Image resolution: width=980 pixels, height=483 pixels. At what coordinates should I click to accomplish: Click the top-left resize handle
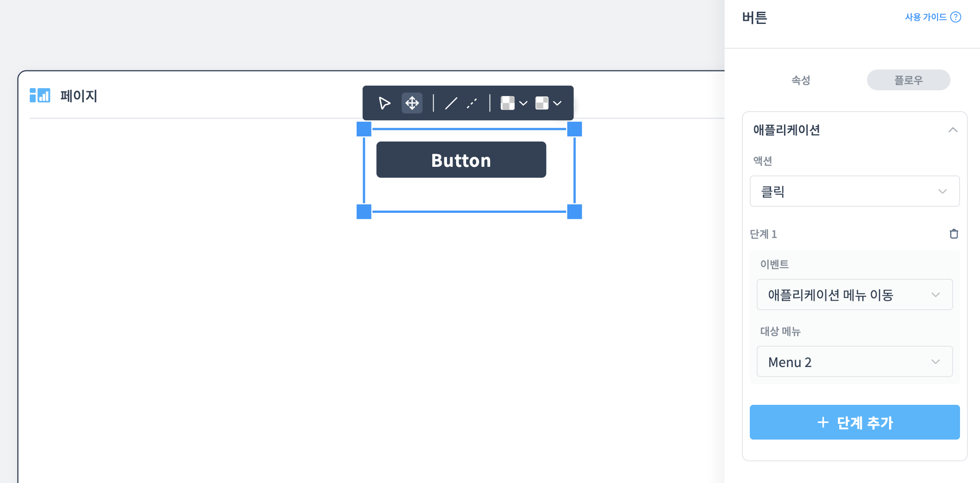(x=364, y=129)
